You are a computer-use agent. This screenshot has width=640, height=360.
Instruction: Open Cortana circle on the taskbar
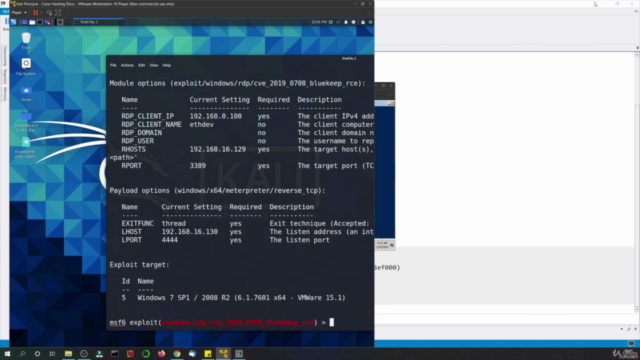[x=37, y=353]
